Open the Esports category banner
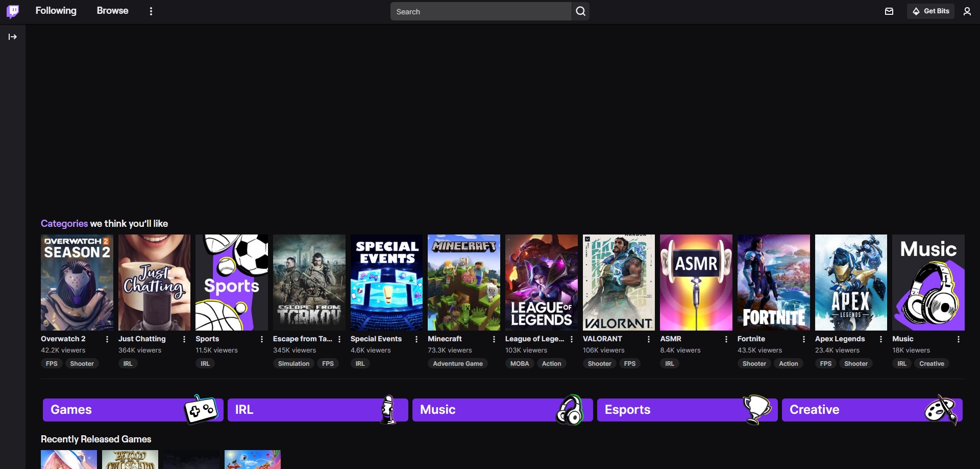Screen dimensions: 980x469 [x=688, y=410]
